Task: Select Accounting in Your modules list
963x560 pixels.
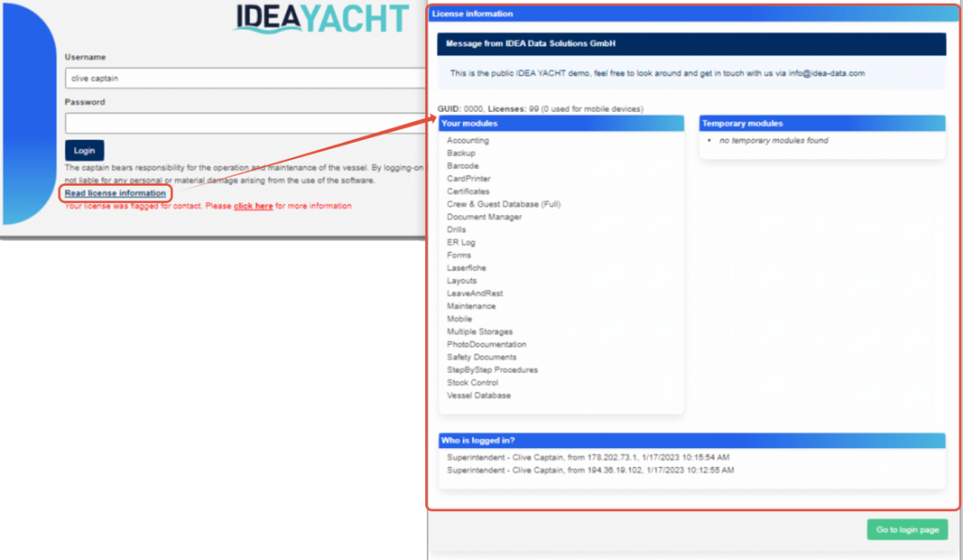Action: [x=468, y=140]
